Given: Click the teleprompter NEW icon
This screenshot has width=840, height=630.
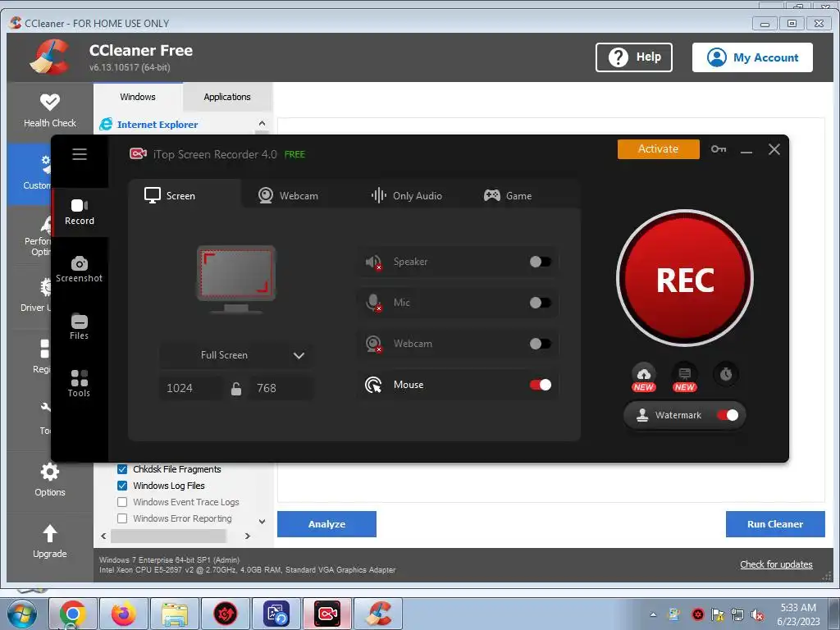Looking at the screenshot, I should 685,377.
